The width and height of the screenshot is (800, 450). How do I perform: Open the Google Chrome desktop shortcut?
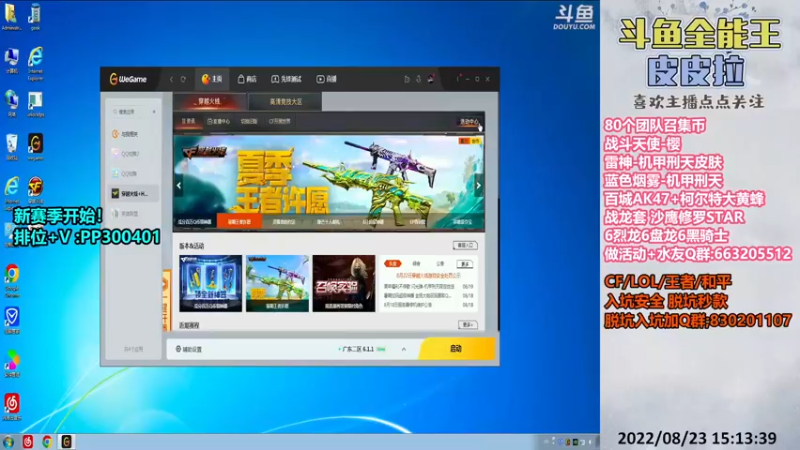click(x=12, y=280)
